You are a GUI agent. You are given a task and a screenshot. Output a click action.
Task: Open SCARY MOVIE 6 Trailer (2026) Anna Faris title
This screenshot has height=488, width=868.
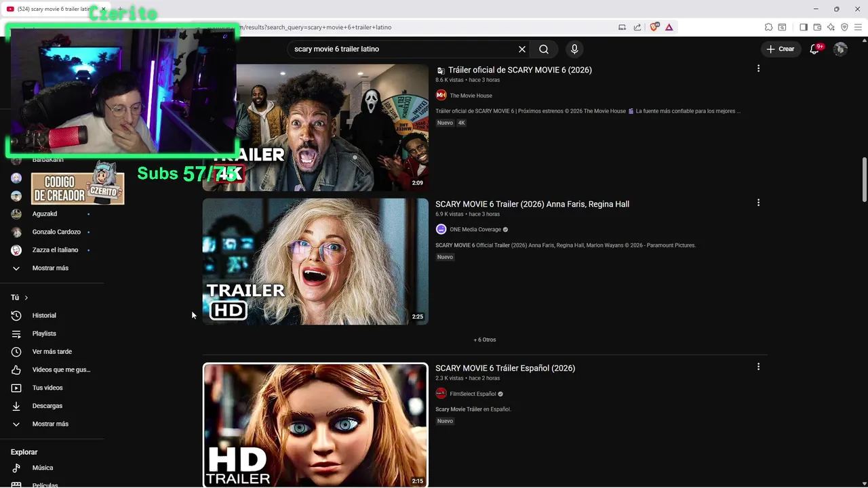[532, 204]
